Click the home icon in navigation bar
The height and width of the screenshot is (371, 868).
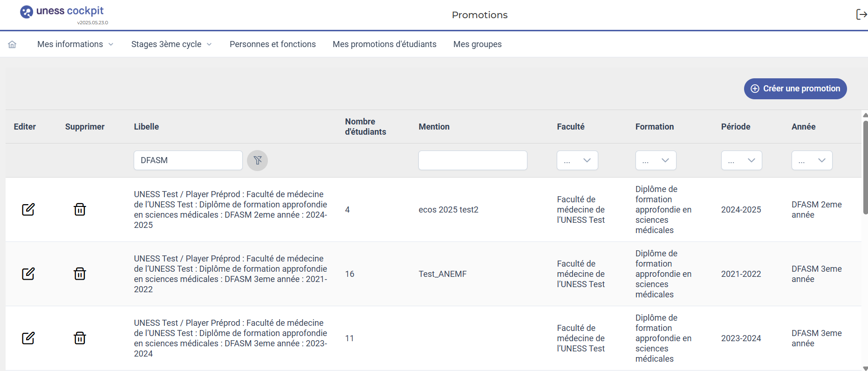[x=12, y=44]
